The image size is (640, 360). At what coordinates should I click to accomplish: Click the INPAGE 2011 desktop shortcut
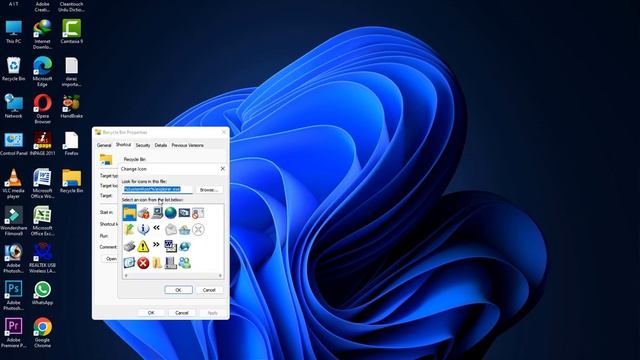pyautogui.click(x=42, y=143)
